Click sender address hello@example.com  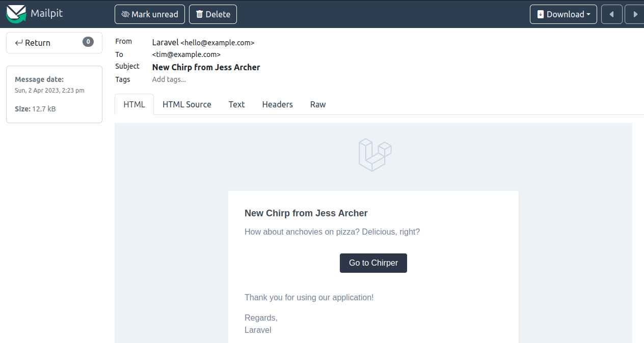(218, 43)
